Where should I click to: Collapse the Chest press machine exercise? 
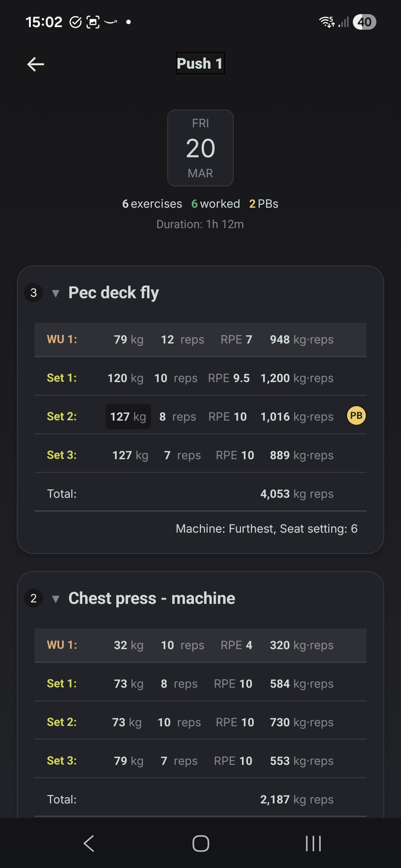click(x=56, y=599)
